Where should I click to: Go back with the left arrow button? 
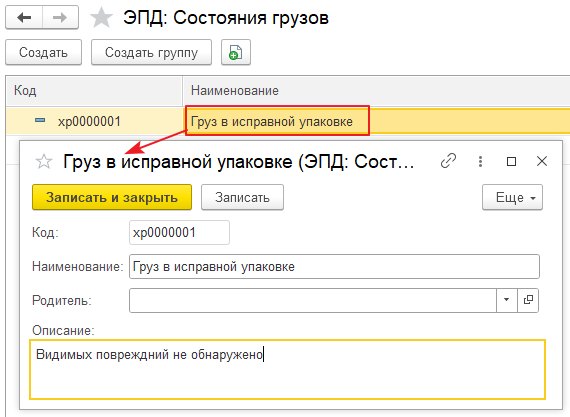24,17
